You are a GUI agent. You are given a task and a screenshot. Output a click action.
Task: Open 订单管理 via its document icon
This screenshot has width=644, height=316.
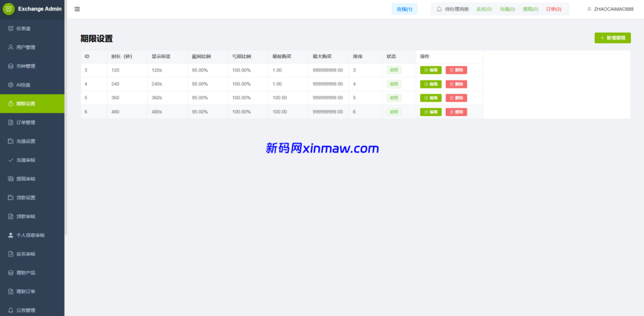[x=11, y=123]
